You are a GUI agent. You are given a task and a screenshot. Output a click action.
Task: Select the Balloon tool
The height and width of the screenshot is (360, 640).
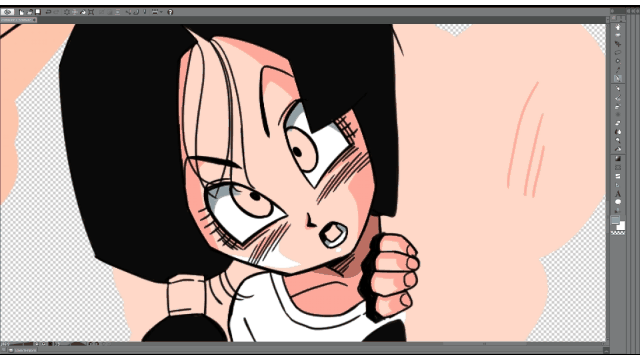coord(618,202)
